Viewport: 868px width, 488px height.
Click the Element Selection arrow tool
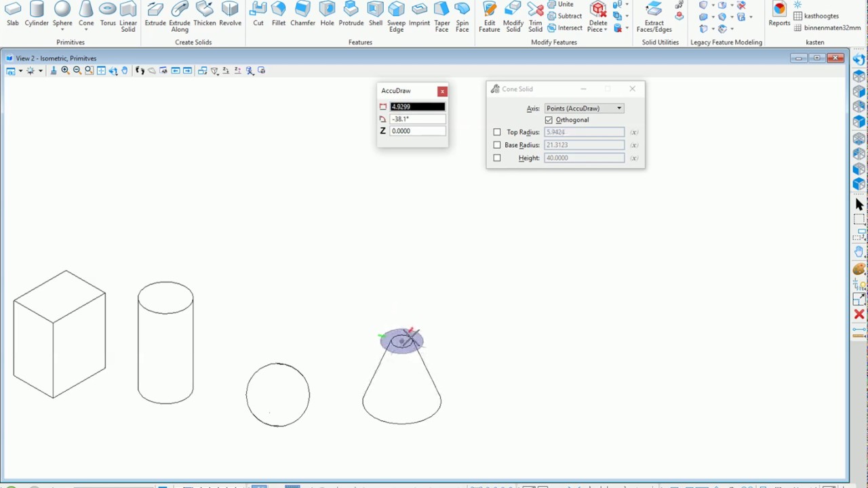click(859, 204)
